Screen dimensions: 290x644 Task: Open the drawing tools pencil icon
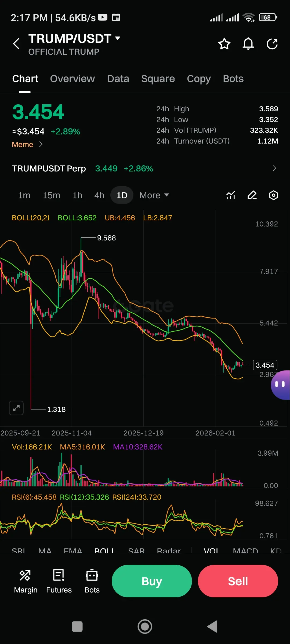(252, 195)
